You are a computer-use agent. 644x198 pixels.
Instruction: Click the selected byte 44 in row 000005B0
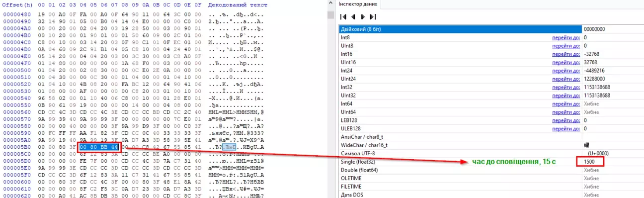[x=114, y=147]
